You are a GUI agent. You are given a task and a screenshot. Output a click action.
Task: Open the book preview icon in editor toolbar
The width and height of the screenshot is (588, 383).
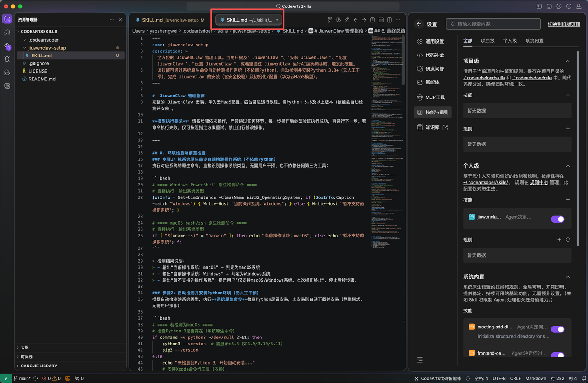point(381,20)
